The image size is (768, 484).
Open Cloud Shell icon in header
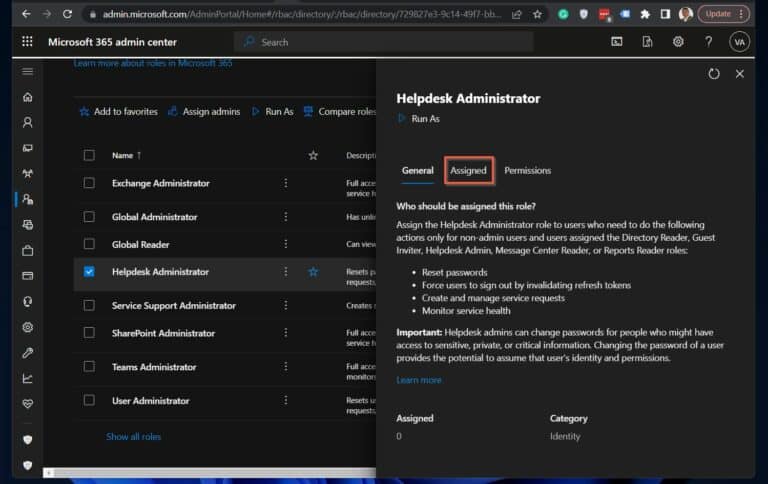[617, 42]
